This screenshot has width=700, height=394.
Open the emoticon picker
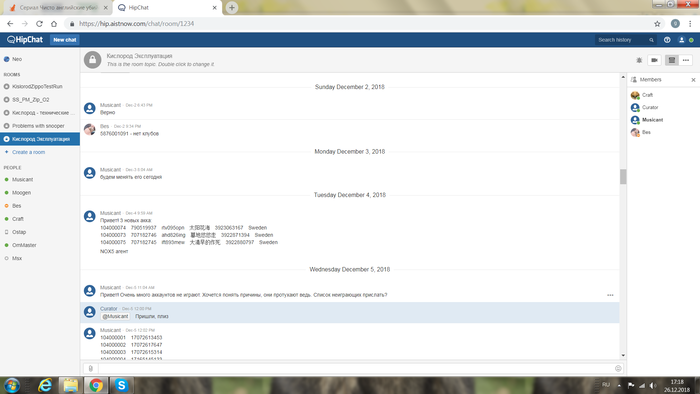(618, 369)
